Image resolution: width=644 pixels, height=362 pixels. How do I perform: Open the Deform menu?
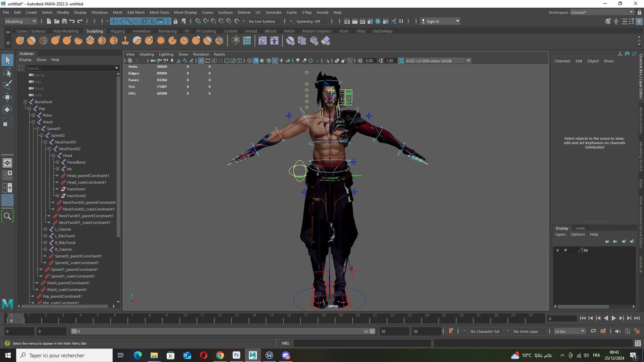pyautogui.click(x=244, y=12)
